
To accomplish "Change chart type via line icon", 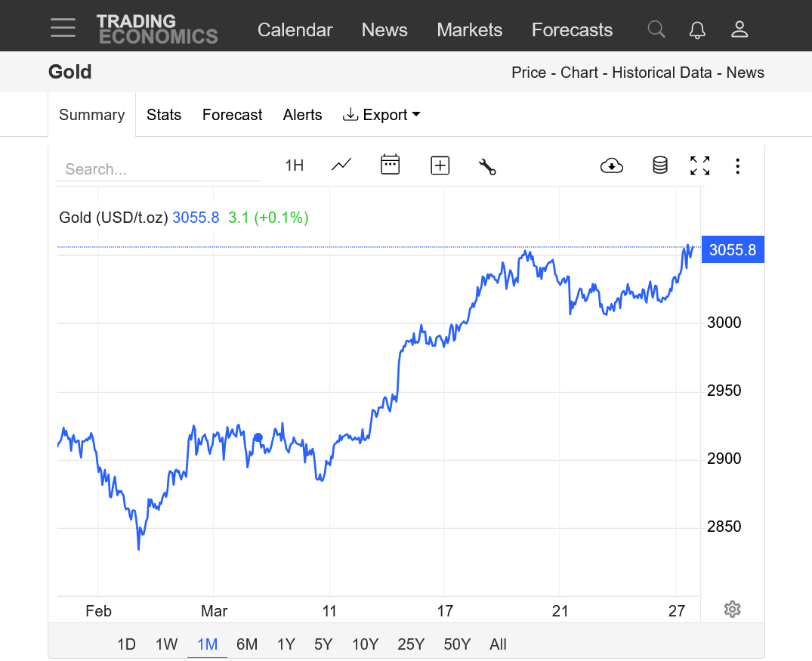I will pos(341,165).
